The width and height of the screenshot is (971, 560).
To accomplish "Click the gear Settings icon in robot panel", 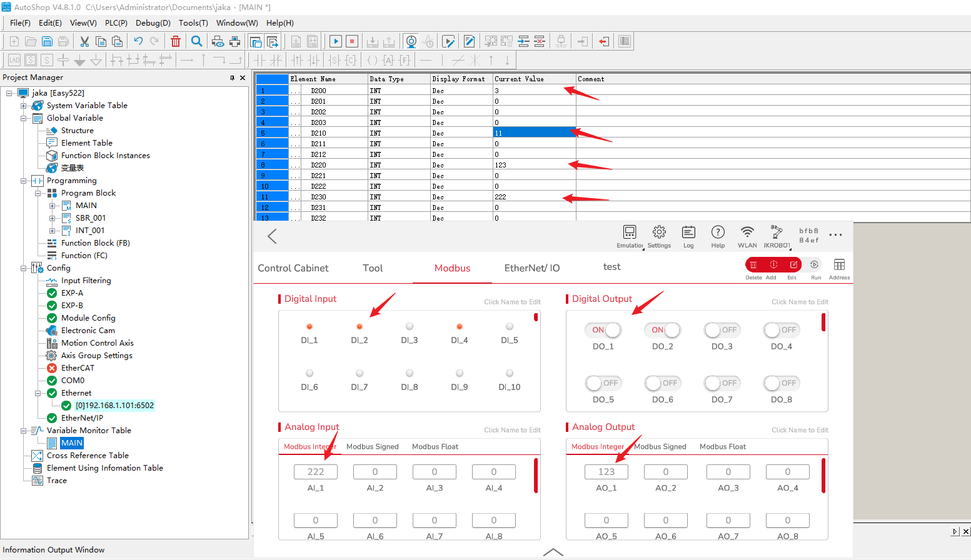I will (659, 232).
